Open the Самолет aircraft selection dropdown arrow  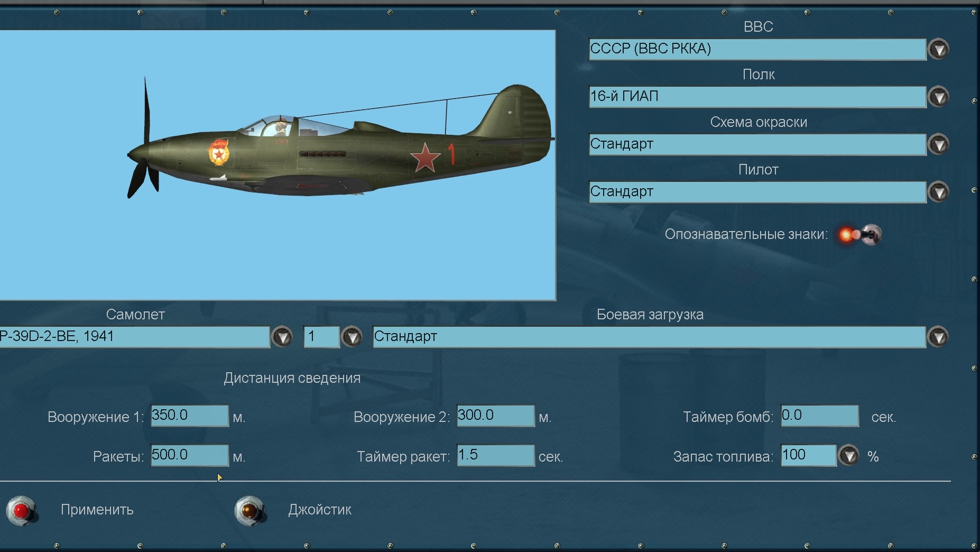[282, 337]
